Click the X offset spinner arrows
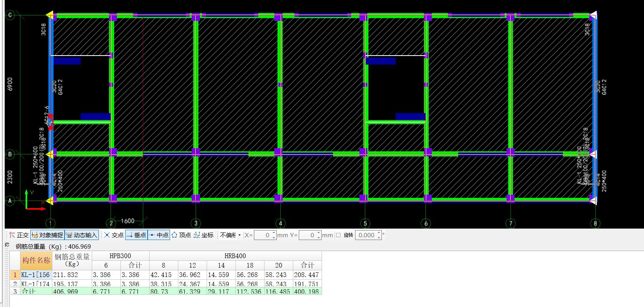 click(274, 235)
